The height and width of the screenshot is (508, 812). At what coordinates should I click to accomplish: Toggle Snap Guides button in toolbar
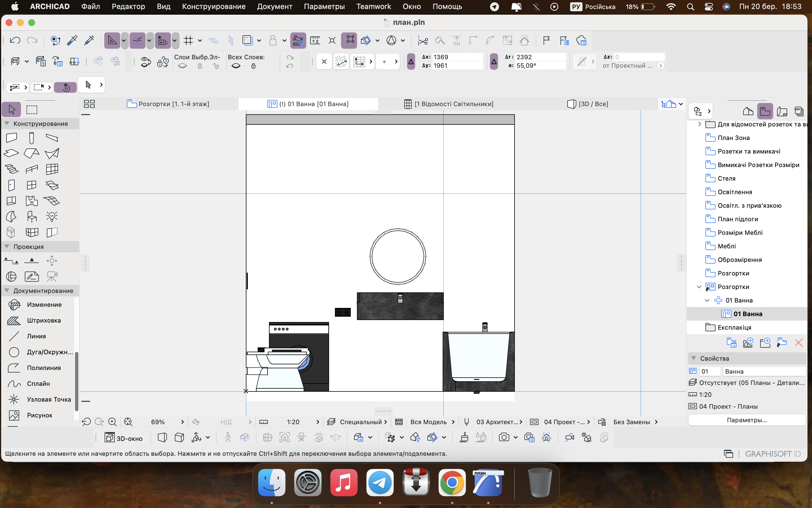point(138,41)
